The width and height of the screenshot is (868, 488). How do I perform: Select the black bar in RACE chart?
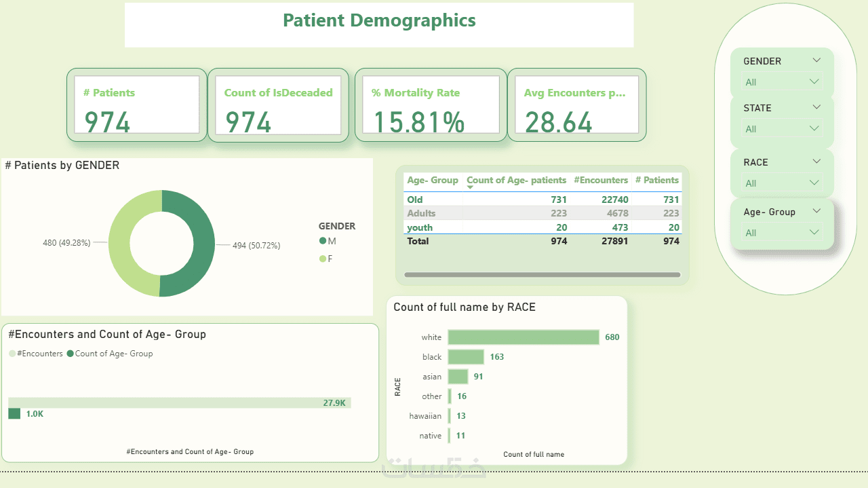point(466,357)
